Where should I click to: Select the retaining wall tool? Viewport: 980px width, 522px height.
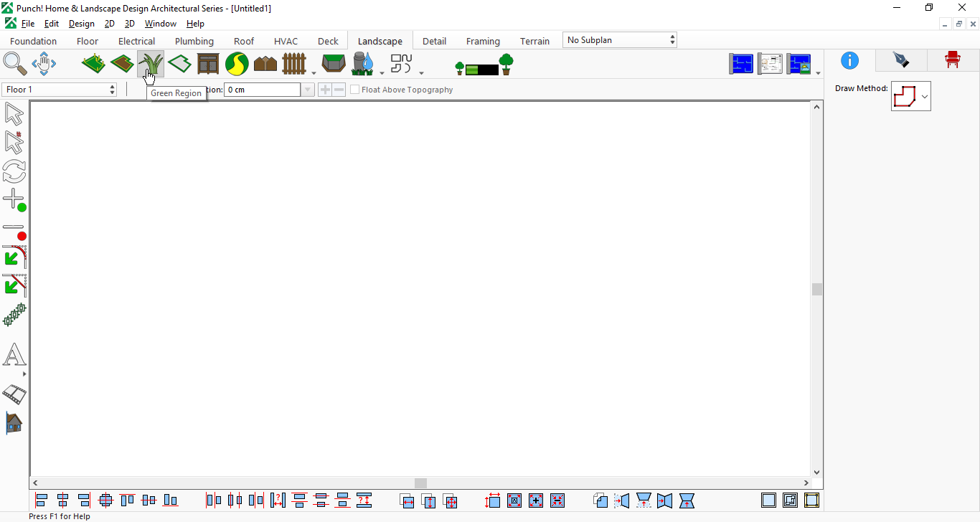(334, 64)
